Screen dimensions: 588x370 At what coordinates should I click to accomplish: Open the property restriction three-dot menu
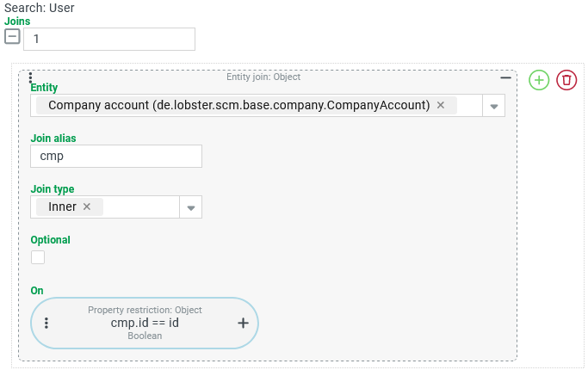pyautogui.click(x=46, y=324)
